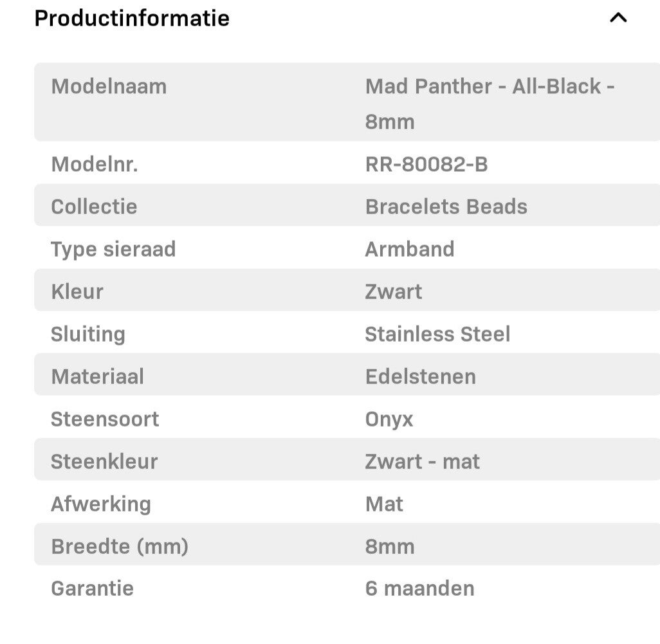
Task: Click the Type sieraad label
Action: (113, 249)
